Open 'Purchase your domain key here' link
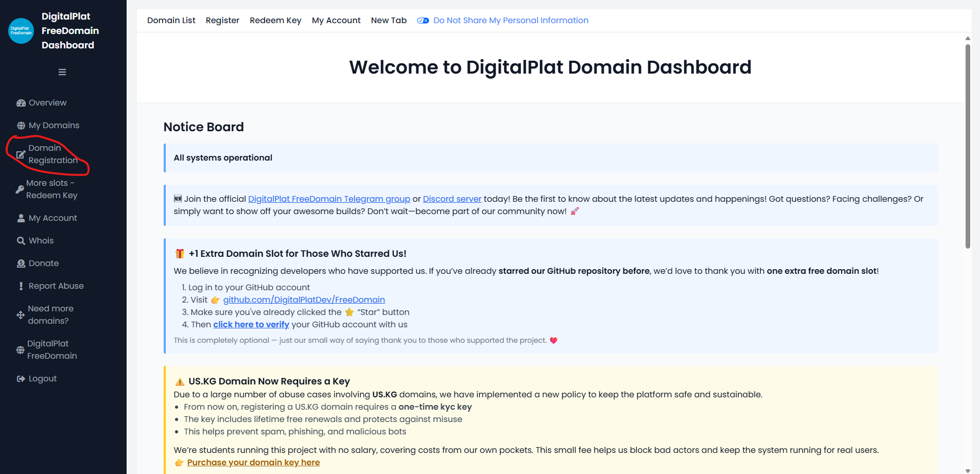 [253, 463]
